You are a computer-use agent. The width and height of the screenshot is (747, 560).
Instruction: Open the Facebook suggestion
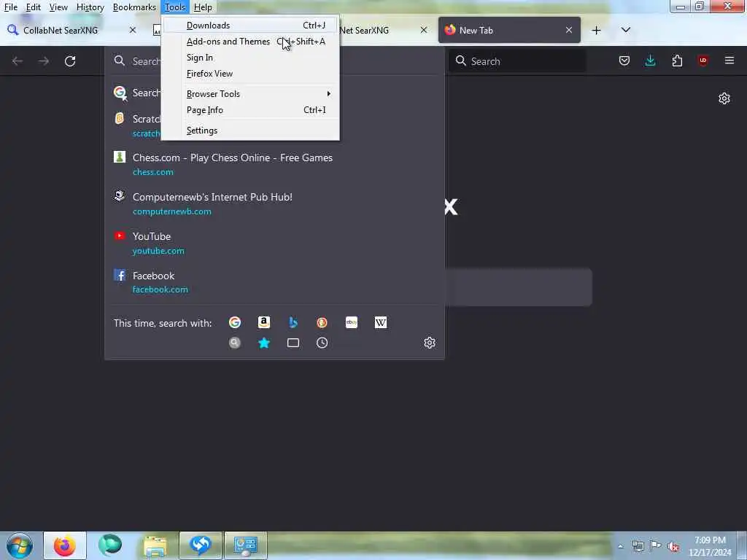coord(274,282)
